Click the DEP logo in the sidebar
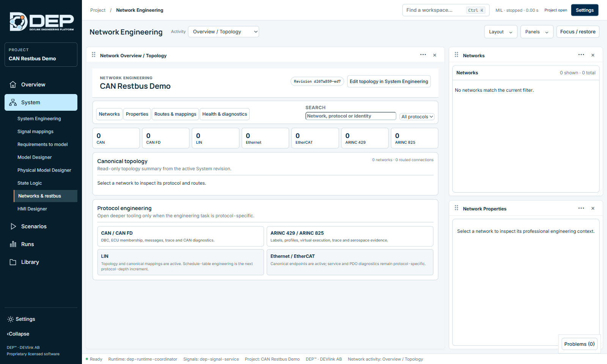Image resolution: width=607 pixels, height=364 pixels. 42,22
